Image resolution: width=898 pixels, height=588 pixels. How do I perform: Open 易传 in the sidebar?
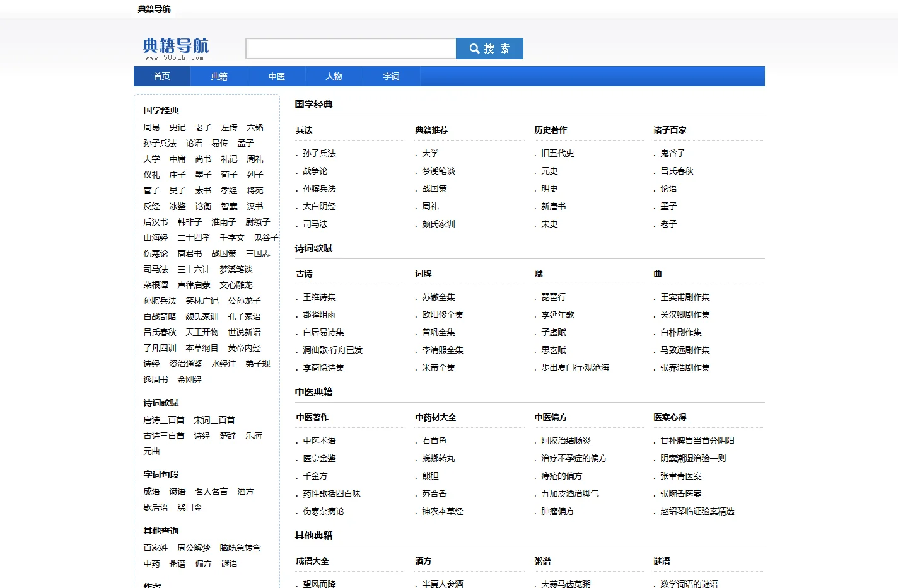(x=219, y=143)
